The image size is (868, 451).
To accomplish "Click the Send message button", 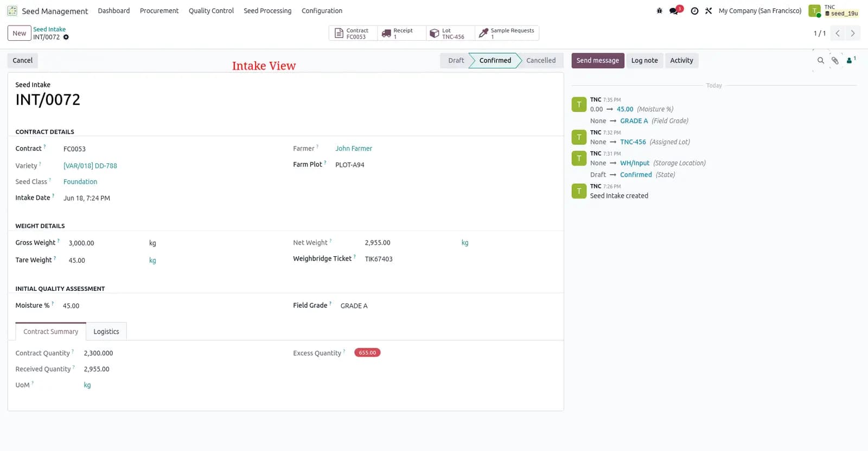I will point(597,60).
